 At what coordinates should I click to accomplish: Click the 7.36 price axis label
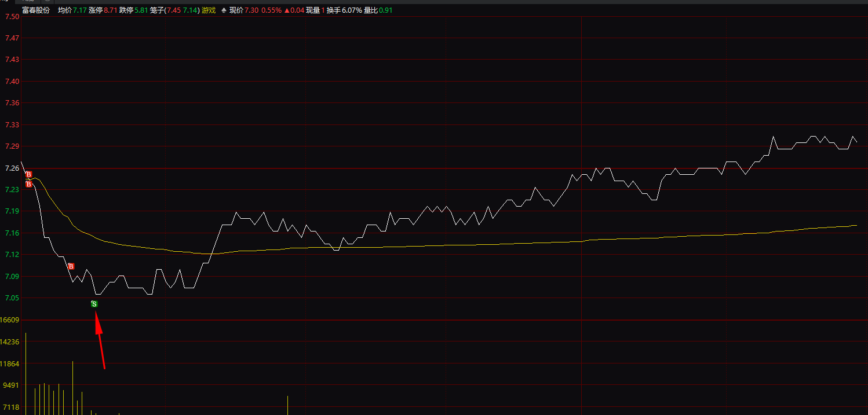click(12, 103)
